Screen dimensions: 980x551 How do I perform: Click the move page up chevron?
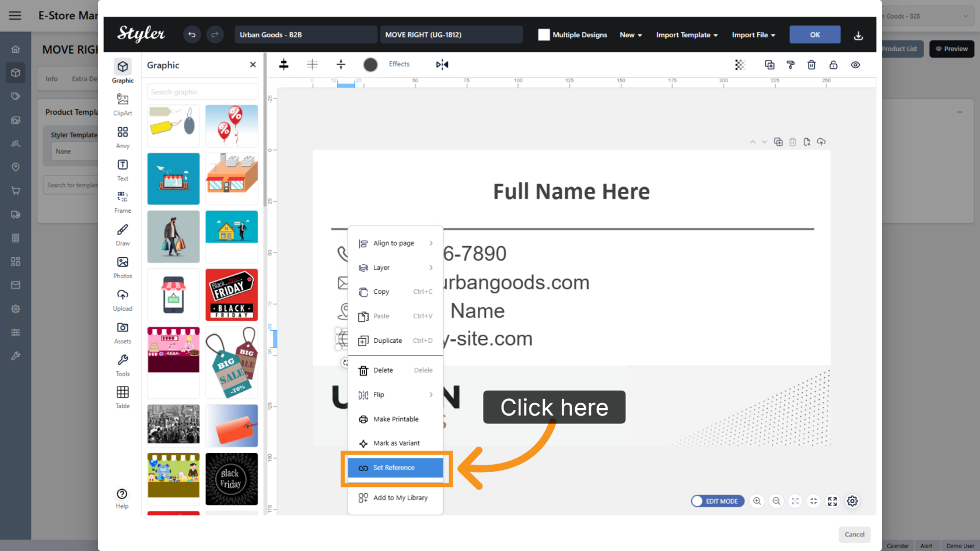pos(752,142)
